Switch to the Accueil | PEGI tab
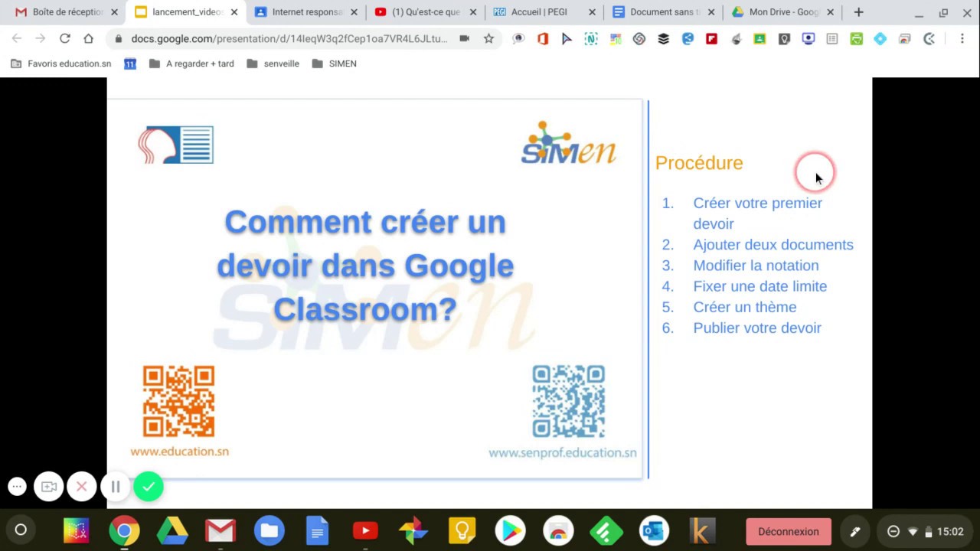This screenshot has width=980, height=551. click(544, 12)
